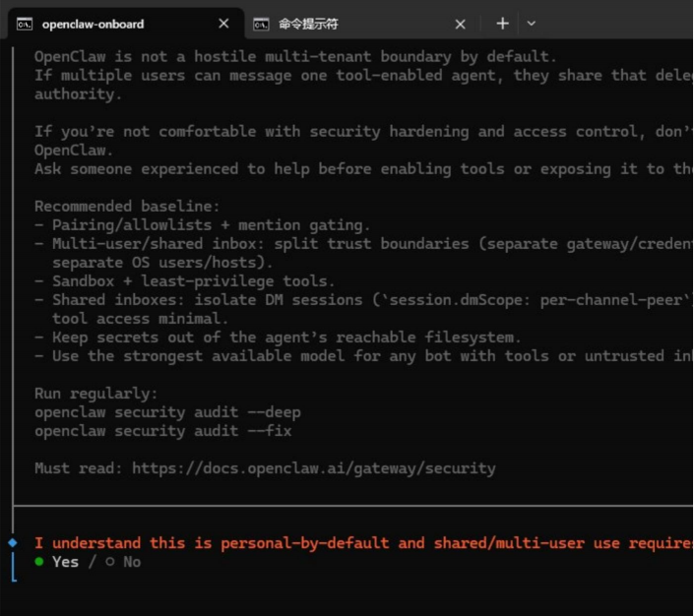Open a new tab with plus button
This screenshot has width=695, height=616.
pos(502,23)
